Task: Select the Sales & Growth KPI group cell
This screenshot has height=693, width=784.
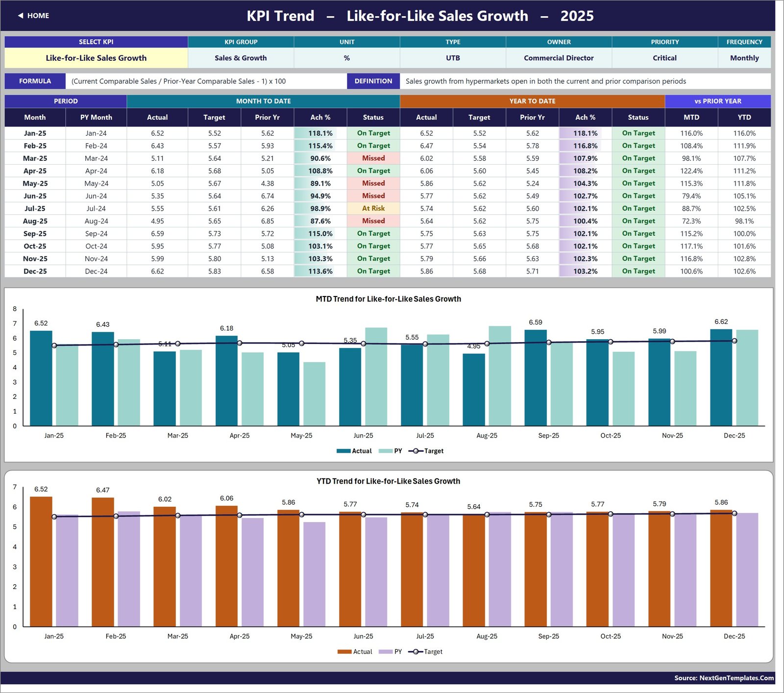Action: coord(241,58)
